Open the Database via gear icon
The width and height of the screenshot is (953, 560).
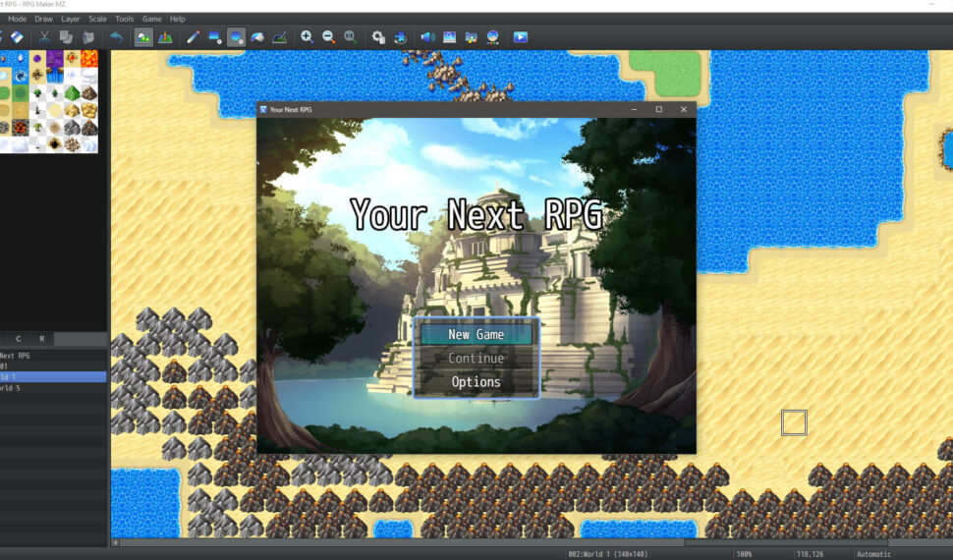point(378,37)
